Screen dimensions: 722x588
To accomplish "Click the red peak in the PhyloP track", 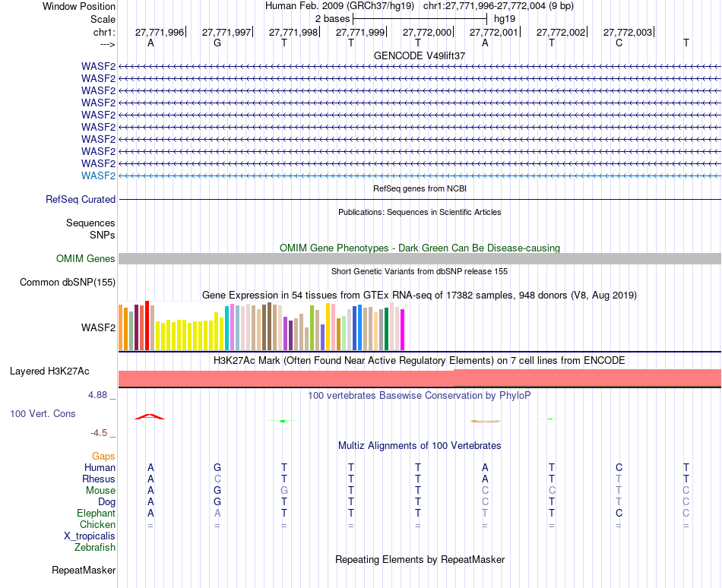I will pyautogui.click(x=149, y=417).
